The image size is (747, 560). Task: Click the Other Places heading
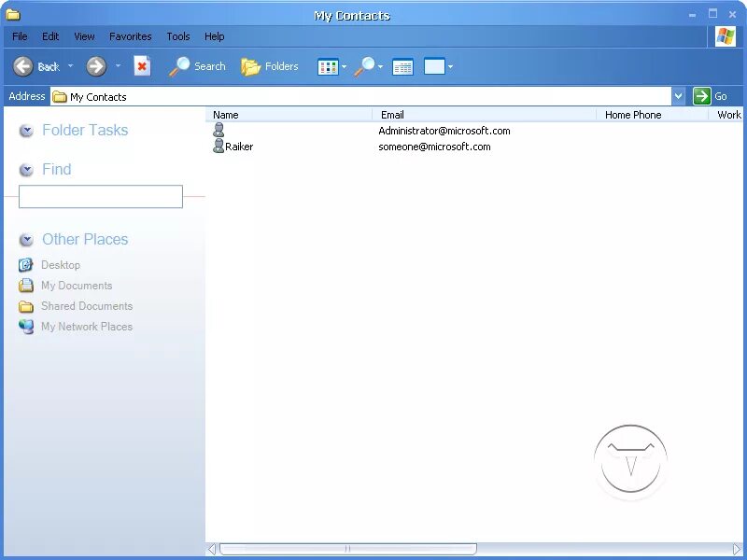pyautogui.click(x=85, y=239)
